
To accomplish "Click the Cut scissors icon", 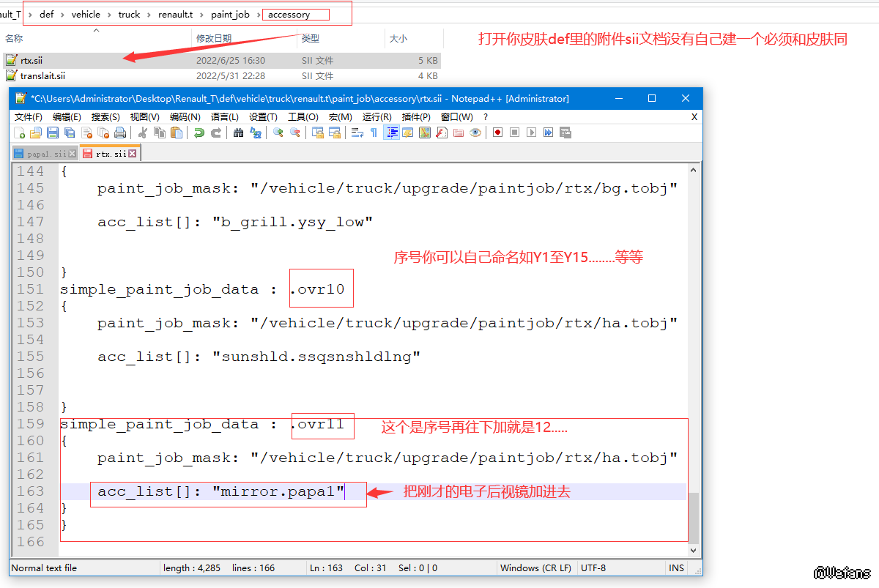I will tap(143, 133).
